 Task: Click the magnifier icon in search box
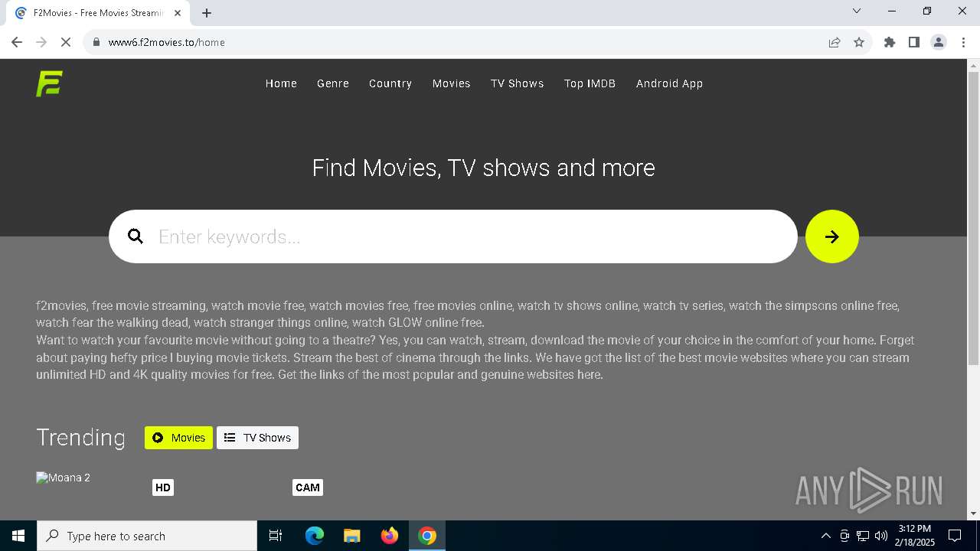point(136,236)
